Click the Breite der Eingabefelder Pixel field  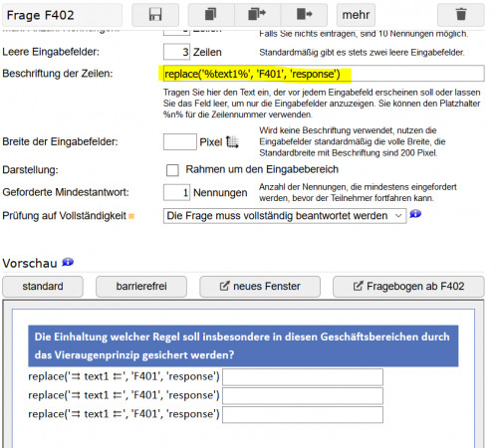tap(180, 141)
